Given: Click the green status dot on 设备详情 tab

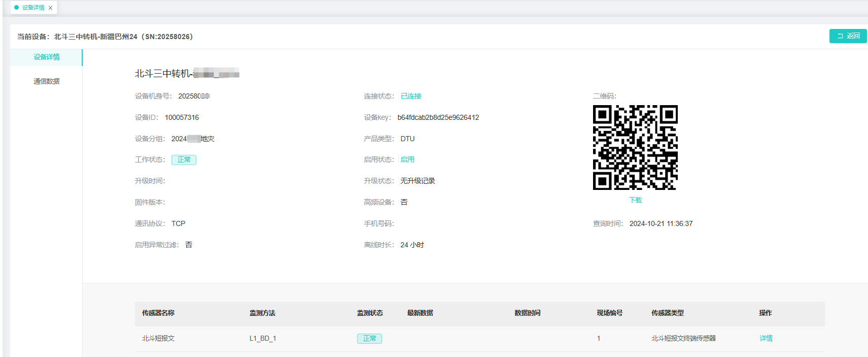Looking at the screenshot, I should click(16, 8).
